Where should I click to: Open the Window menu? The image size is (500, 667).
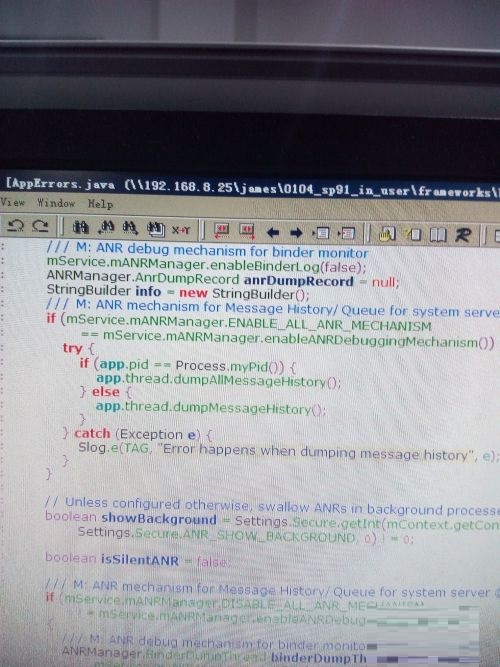56,203
